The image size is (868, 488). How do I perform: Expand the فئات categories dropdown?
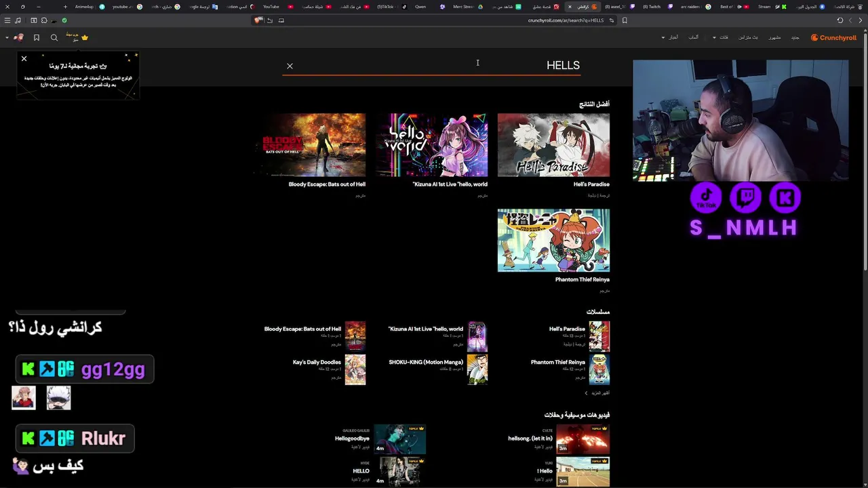[x=720, y=38]
